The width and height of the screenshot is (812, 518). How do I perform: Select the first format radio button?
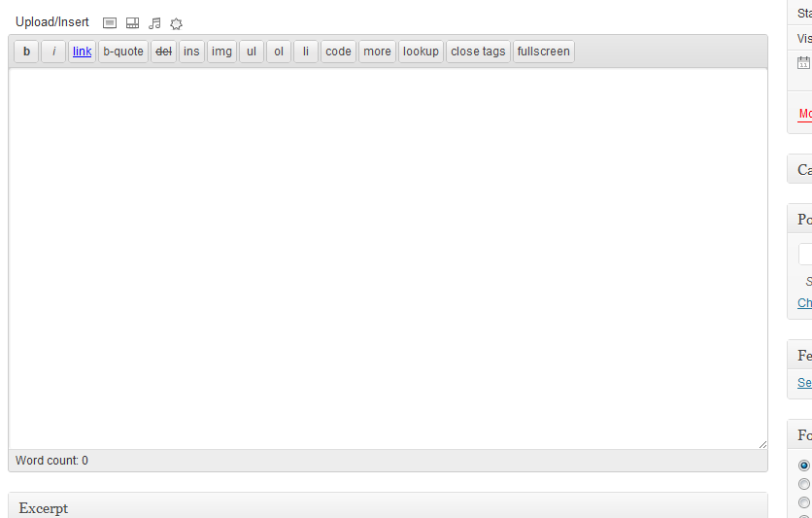tap(803, 466)
